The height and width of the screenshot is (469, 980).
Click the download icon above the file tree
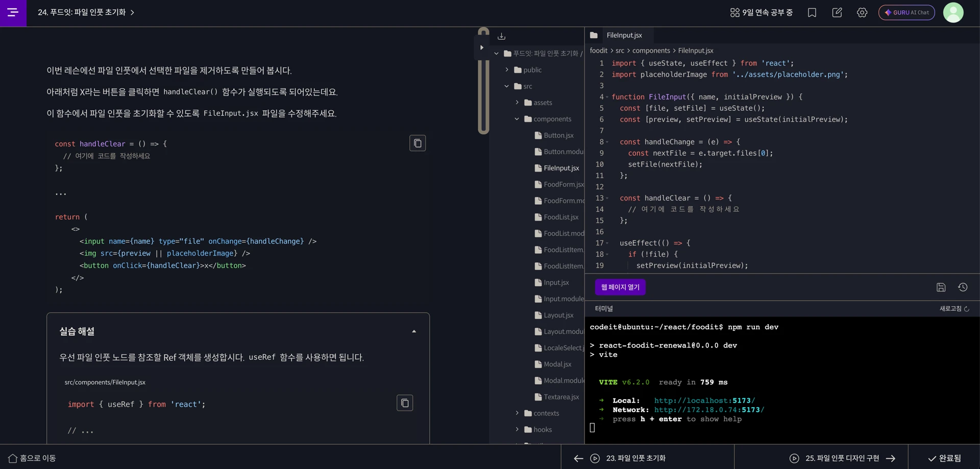pos(501,36)
